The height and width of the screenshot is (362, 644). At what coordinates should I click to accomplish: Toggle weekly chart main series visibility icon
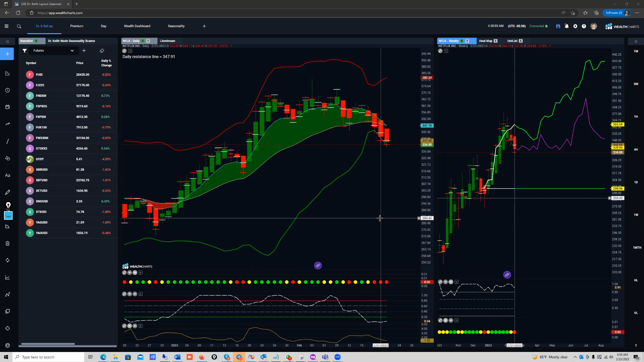pyautogui.click(x=440, y=51)
